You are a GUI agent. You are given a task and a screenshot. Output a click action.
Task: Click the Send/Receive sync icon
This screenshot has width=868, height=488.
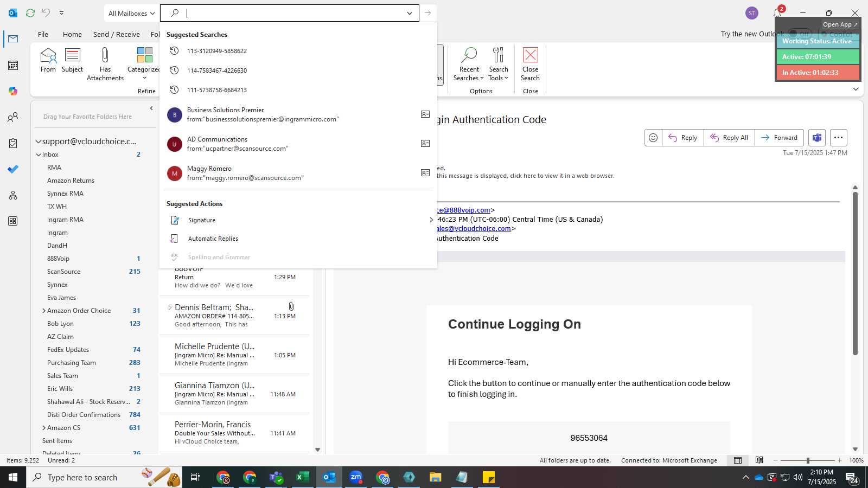(x=30, y=13)
